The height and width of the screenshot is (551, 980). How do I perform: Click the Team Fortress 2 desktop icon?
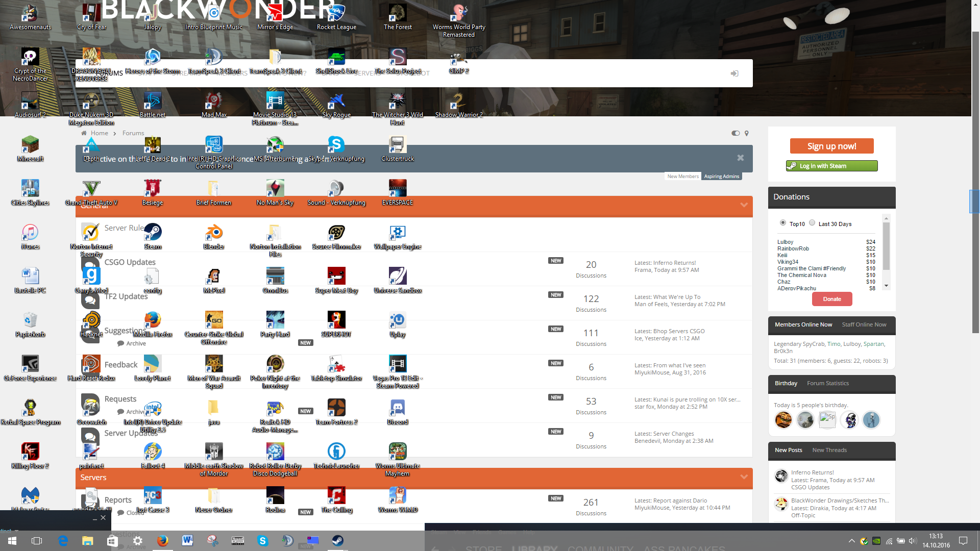(336, 412)
